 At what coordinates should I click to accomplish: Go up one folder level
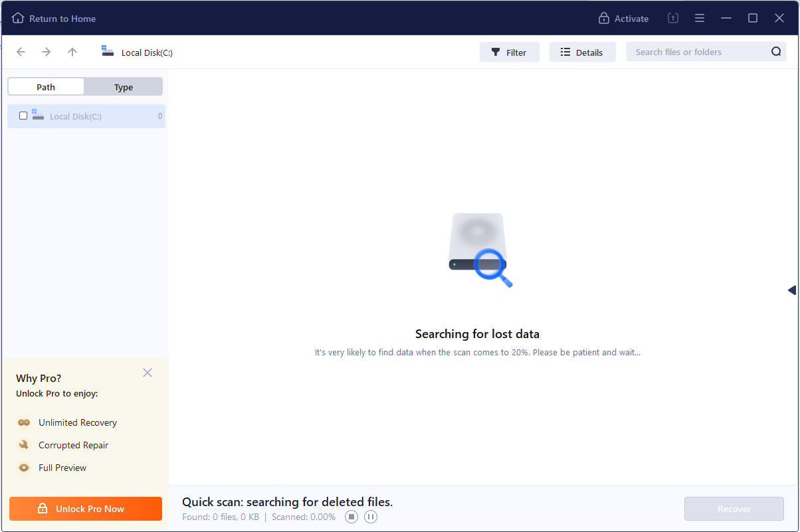72,52
